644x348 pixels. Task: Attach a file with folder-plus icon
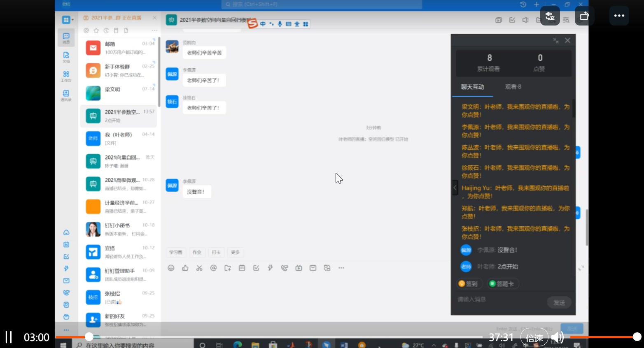[x=228, y=268]
